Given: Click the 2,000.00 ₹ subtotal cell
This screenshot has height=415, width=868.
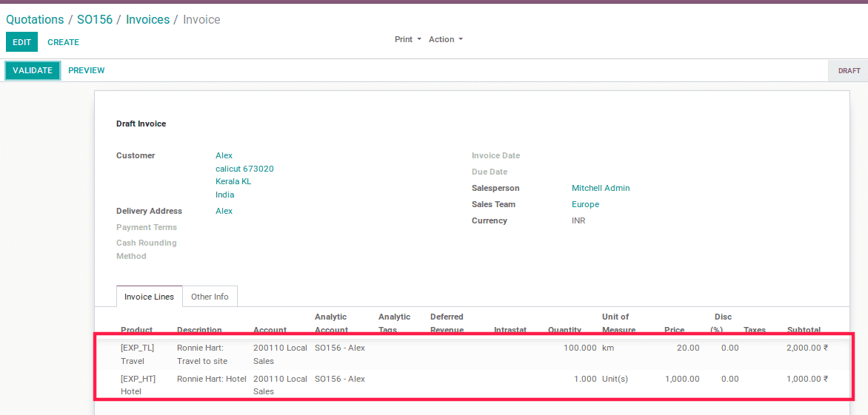Looking at the screenshot, I should pyautogui.click(x=807, y=348).
